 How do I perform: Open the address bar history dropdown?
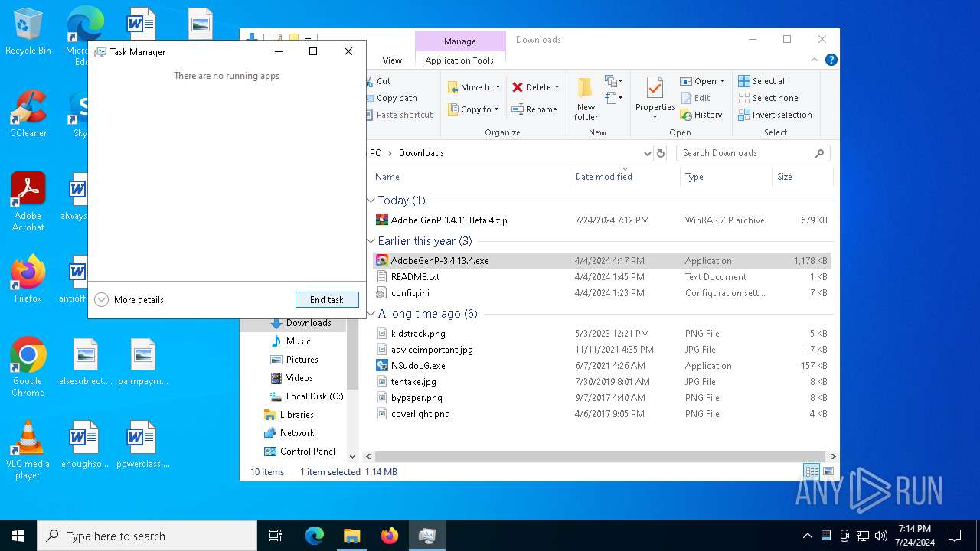click(648, 153)
